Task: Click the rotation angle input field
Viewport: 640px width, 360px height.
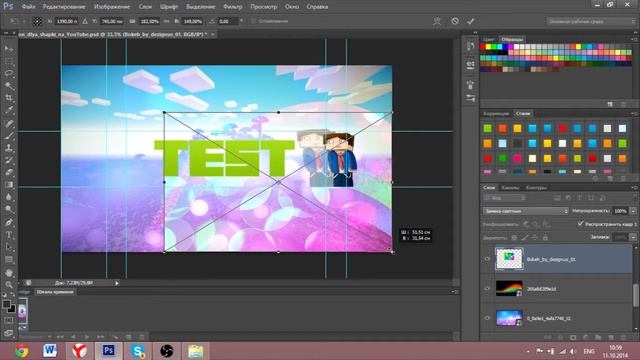Action: (227, 21)
